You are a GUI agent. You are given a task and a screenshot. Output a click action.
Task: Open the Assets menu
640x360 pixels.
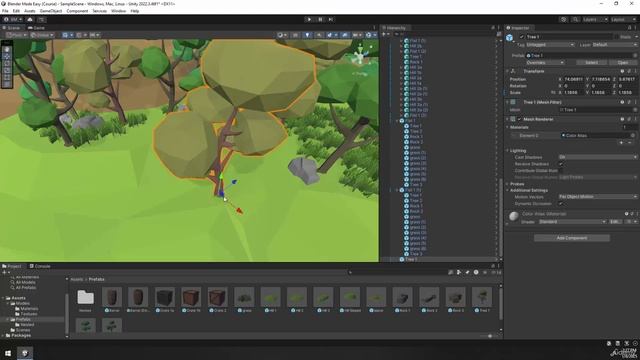[29, 11]
